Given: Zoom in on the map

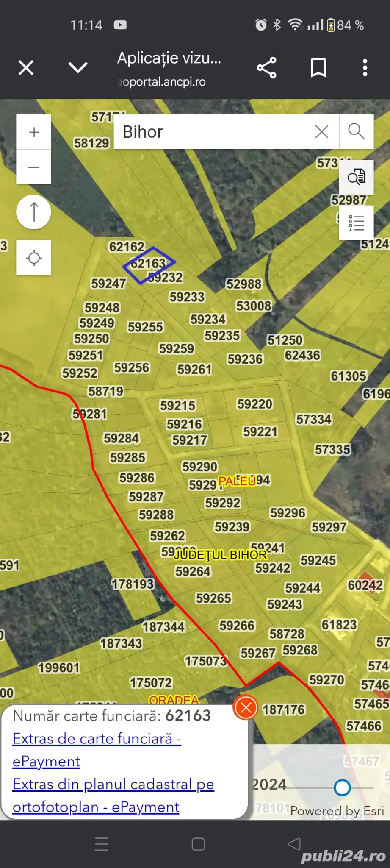Looking at the screenshot, I should [34, 132].
